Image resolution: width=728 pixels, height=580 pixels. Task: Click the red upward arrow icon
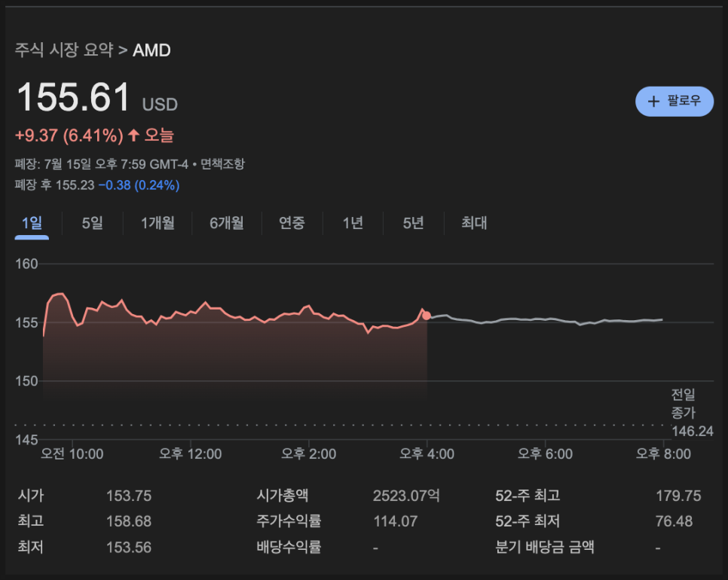133,135
